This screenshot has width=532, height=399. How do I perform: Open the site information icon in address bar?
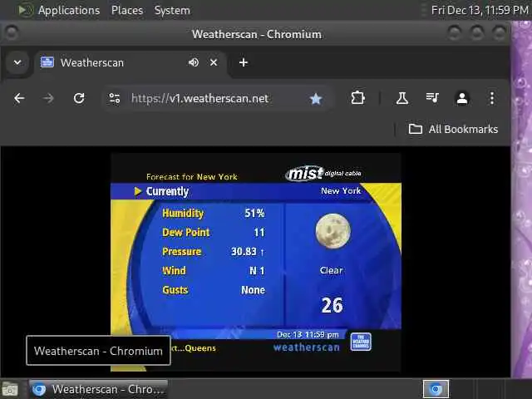pos(115,98)
